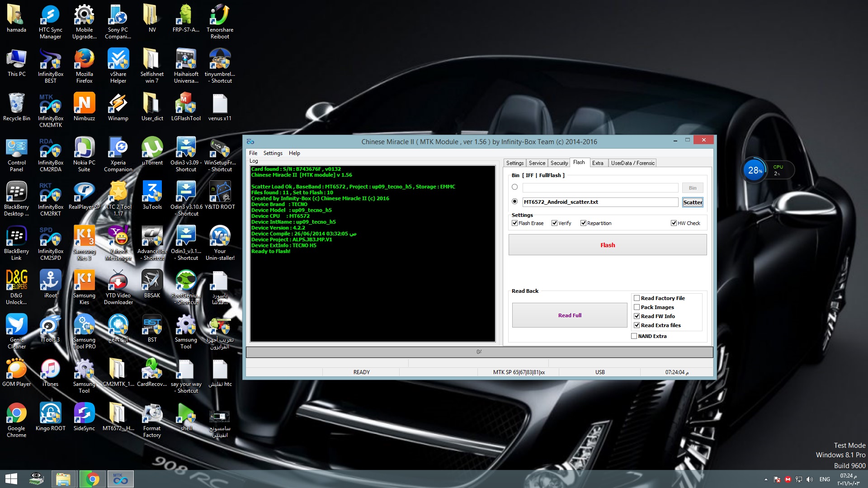
Task: Enable the NAND Extra checkbox
Action: (634, 336)
